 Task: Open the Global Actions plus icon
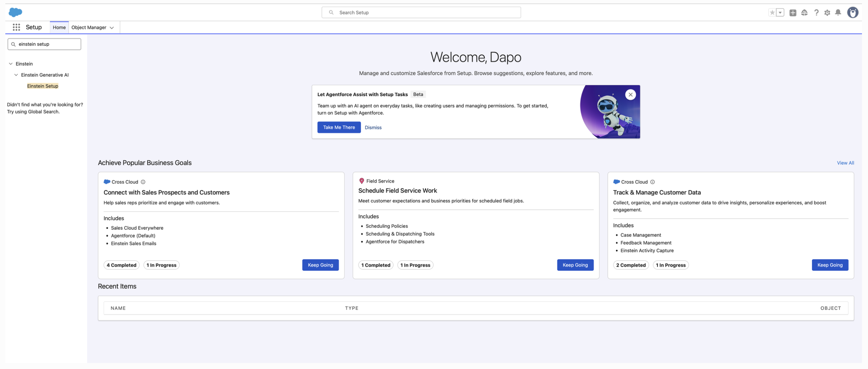click(793, 12)
